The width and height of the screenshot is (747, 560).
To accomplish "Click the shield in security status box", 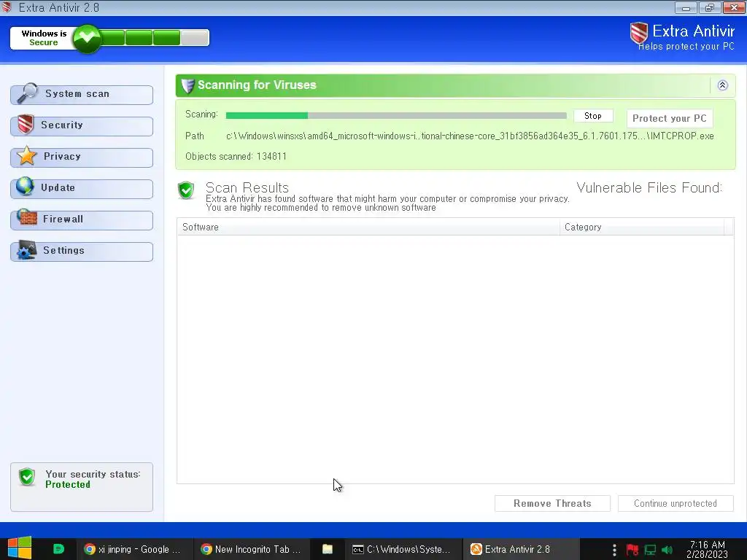I will [27, 477].
